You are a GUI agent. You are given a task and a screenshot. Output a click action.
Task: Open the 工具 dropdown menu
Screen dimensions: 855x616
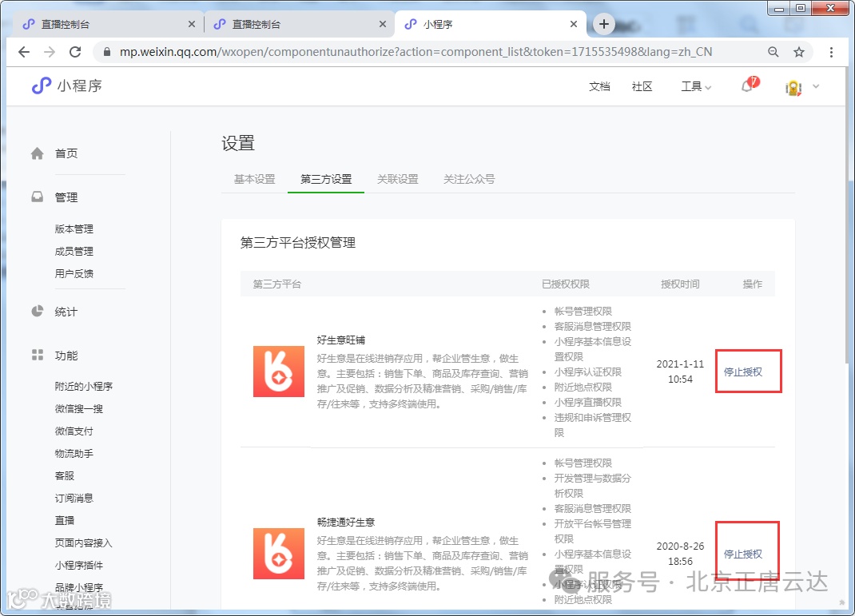[696, 86]
